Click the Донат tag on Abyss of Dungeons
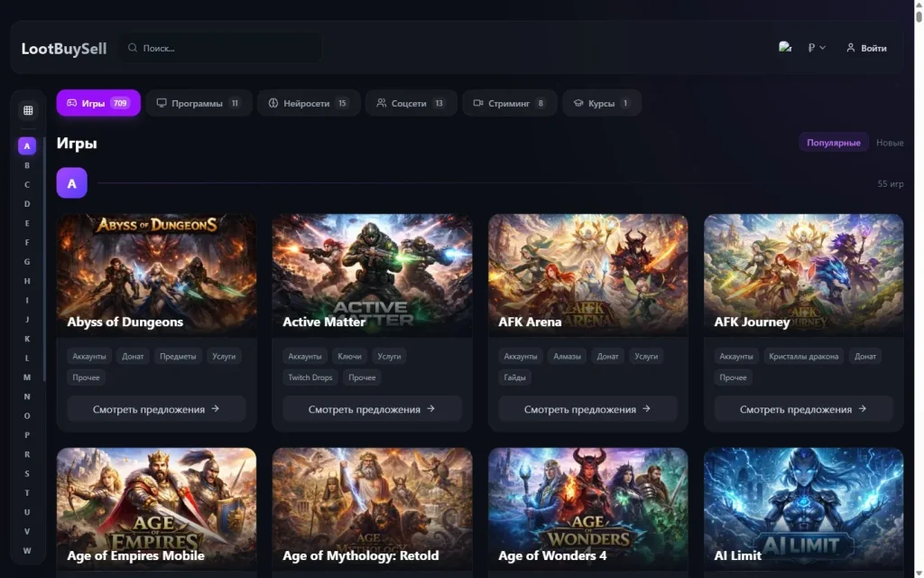The image size is (924, 578). pyautogui.click(x=133, y=356)
